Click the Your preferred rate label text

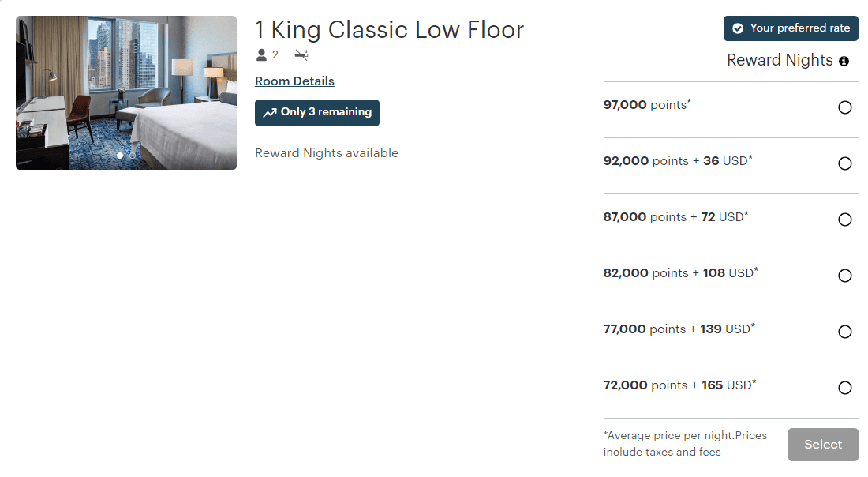tap(800, 28)
